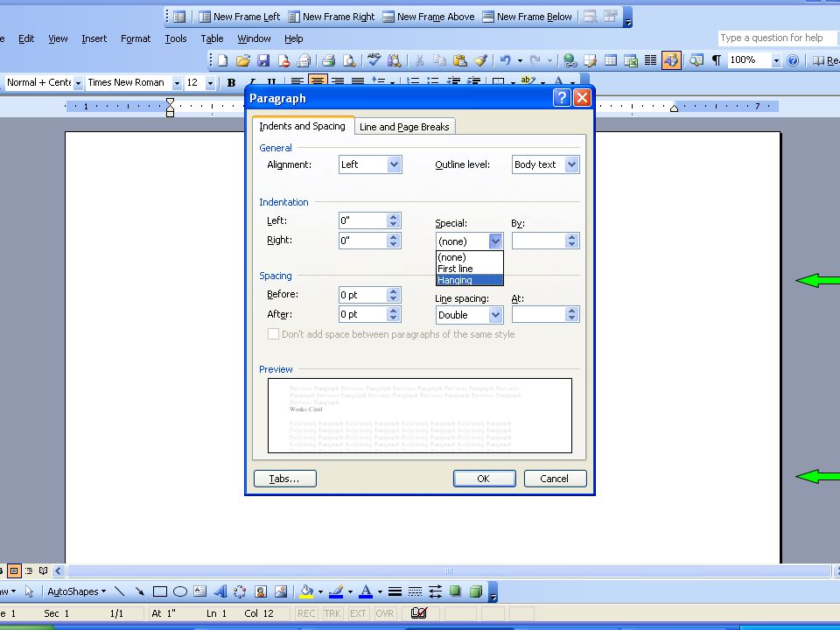Image resolution: width=840 pixels, height=630 pixels.
Task: Select the Format Painter brush icon
Action: (x=480, y=60)
